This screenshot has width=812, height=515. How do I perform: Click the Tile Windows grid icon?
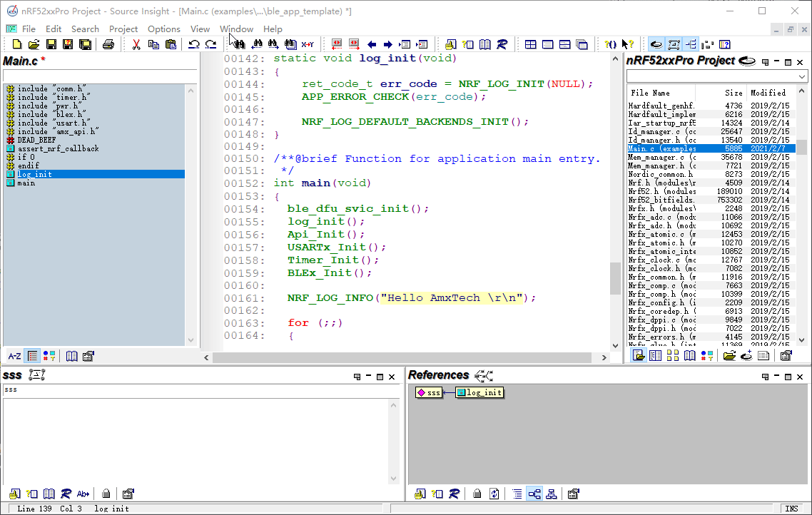point(530,44)
